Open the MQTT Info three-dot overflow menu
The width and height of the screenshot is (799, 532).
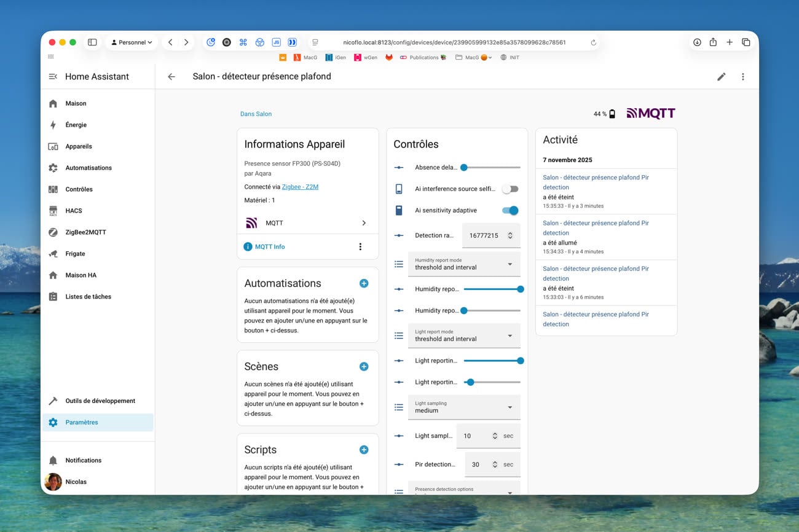(x=360, y=247)
